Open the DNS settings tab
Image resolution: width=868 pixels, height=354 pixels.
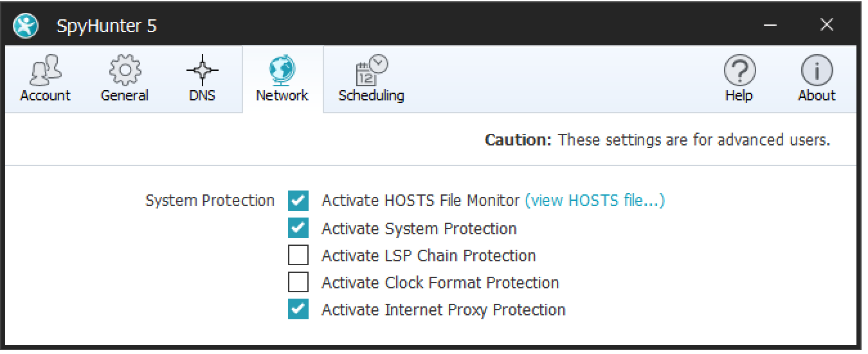pyautogui.click(x=202, y=80)
